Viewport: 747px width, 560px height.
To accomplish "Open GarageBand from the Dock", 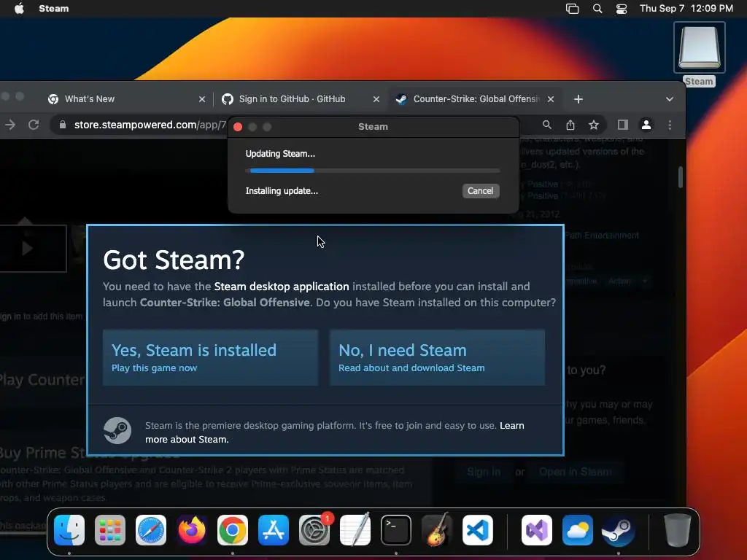I will click(x=437, y=530).
